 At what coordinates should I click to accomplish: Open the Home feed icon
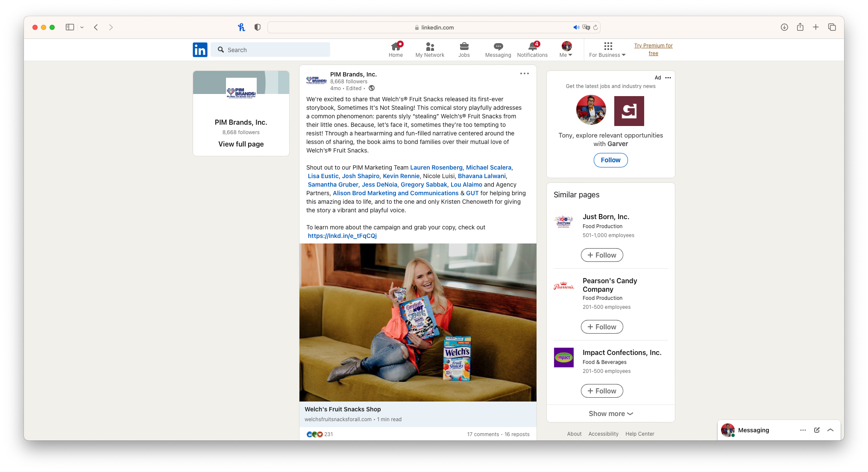tap(396, 50)
